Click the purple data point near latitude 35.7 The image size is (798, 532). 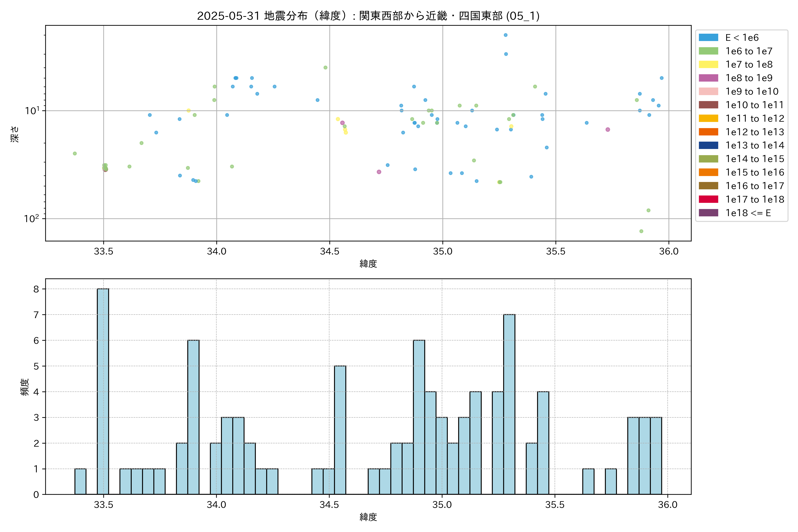point(608,130)
